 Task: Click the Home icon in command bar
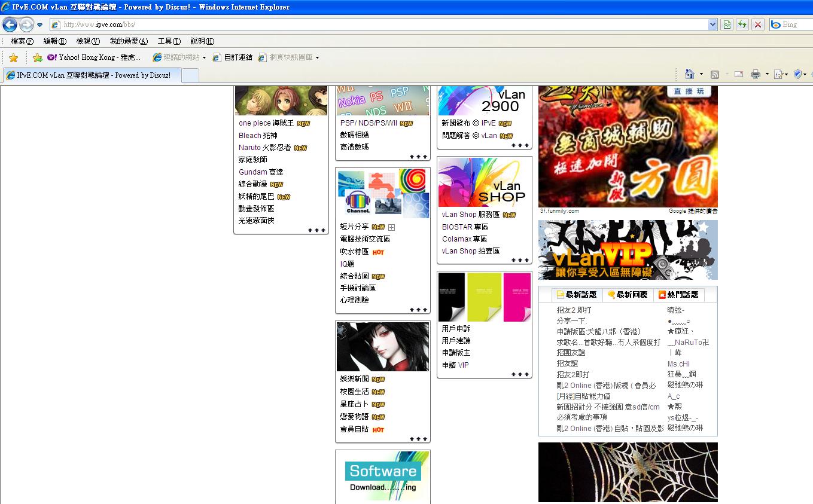coord(690,74)
